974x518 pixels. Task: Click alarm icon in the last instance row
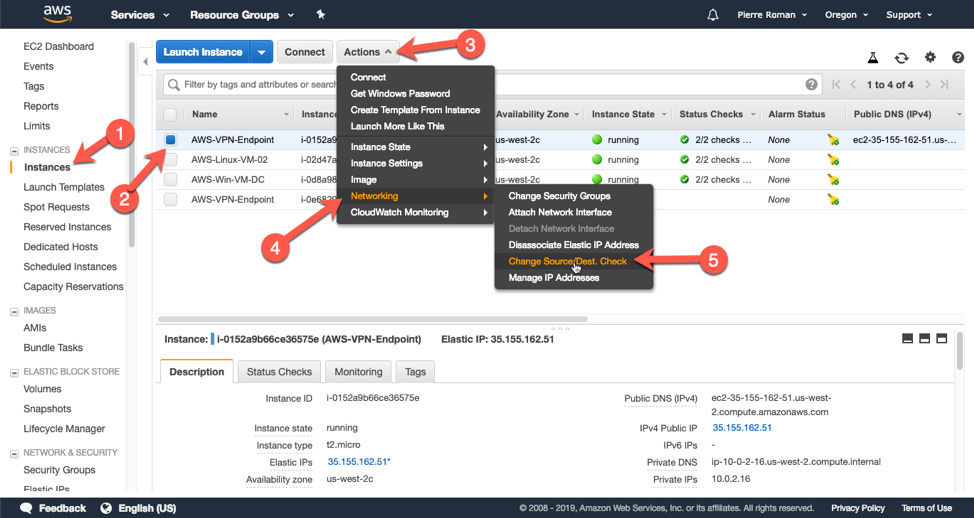click(x=833, y=199)
